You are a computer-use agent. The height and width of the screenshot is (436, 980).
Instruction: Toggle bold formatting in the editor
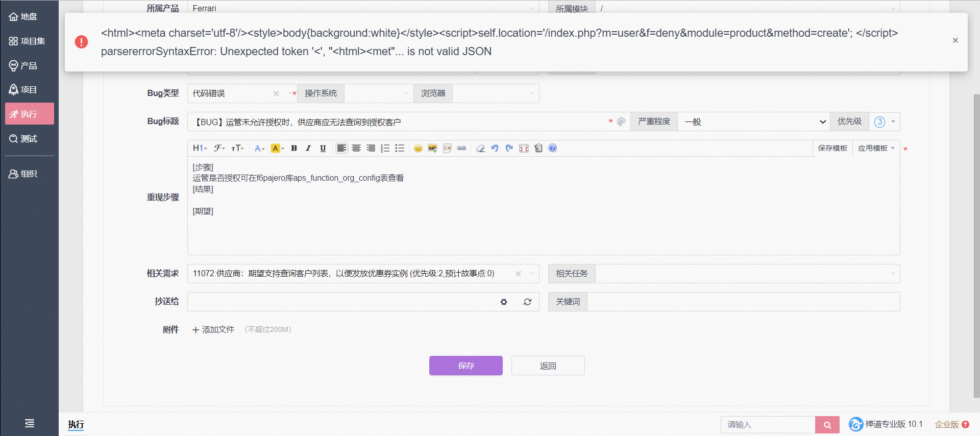coord(294,148)
